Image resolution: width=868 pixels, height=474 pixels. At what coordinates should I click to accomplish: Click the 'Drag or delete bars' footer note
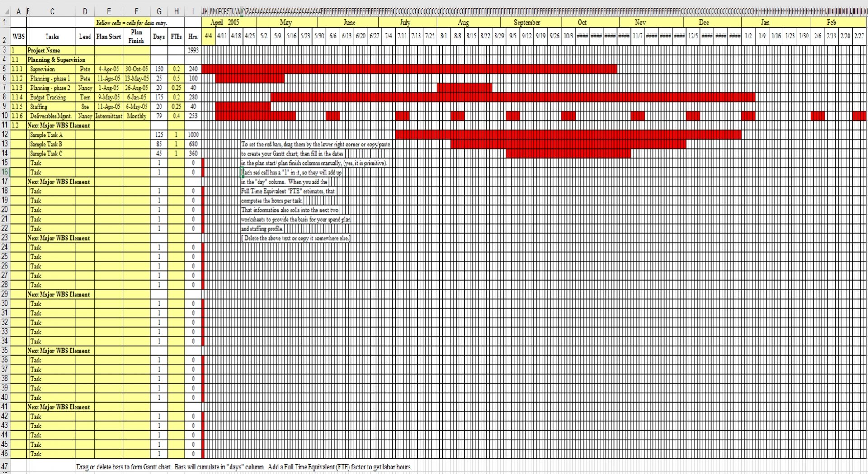(x=244, y=467)
